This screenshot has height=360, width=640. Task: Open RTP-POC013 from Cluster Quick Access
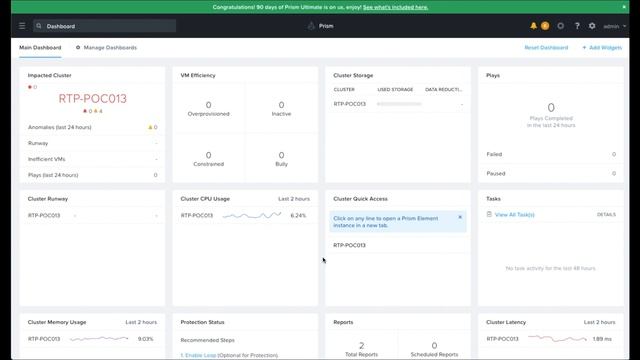349,245
